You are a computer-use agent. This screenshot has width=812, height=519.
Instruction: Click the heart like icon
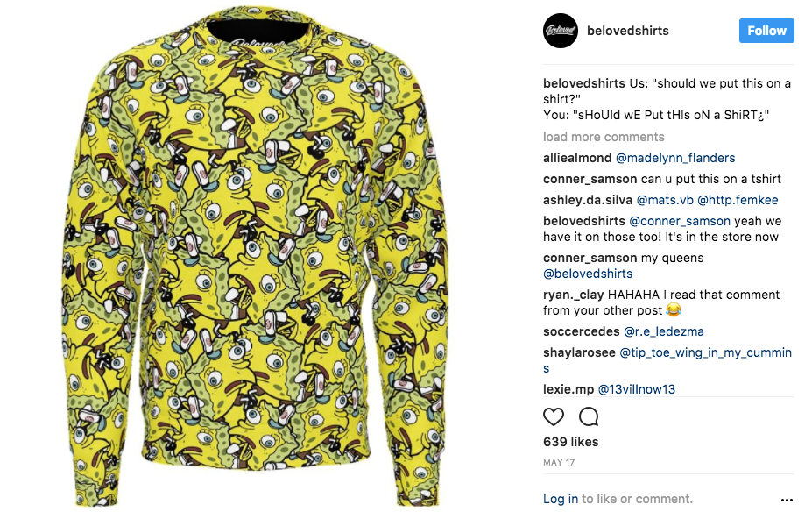[553, 416]
